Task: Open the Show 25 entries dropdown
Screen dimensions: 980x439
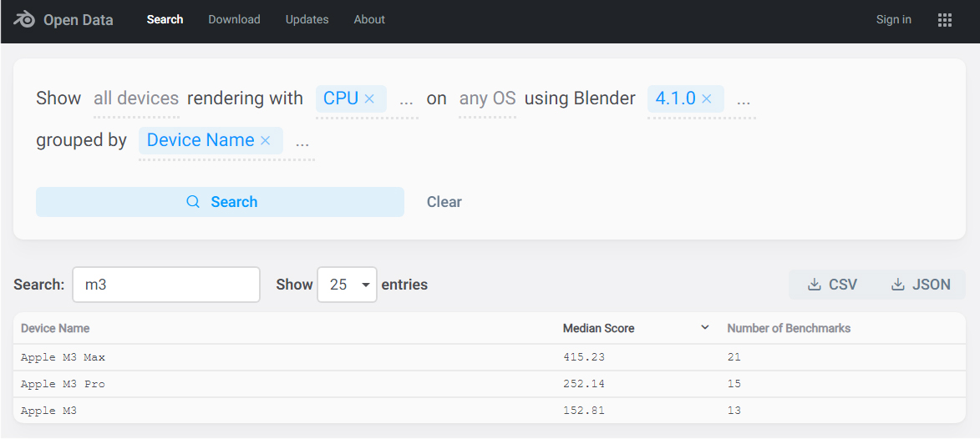Action: (347, 285)
